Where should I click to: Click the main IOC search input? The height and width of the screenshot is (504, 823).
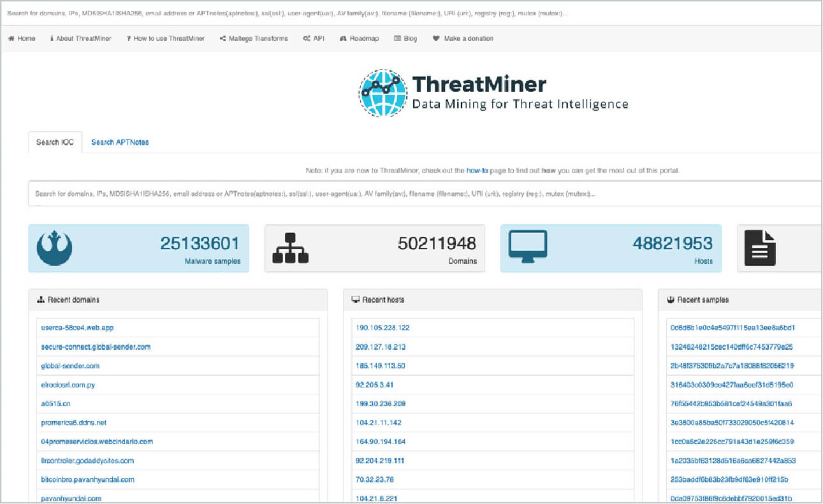(425, 194)
